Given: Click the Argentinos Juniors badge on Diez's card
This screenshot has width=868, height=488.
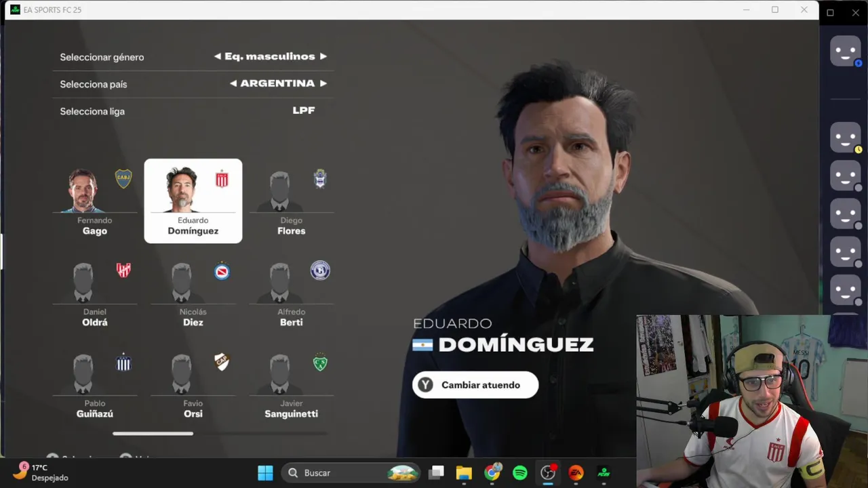Looking at the screenshot, I should pos(222,272).
